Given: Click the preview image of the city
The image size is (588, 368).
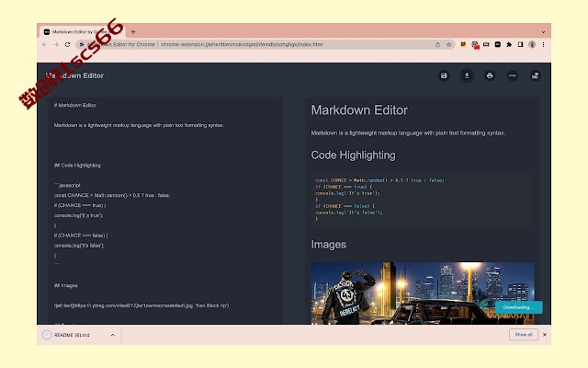Looking at the screenshot, I should (423, 293).
